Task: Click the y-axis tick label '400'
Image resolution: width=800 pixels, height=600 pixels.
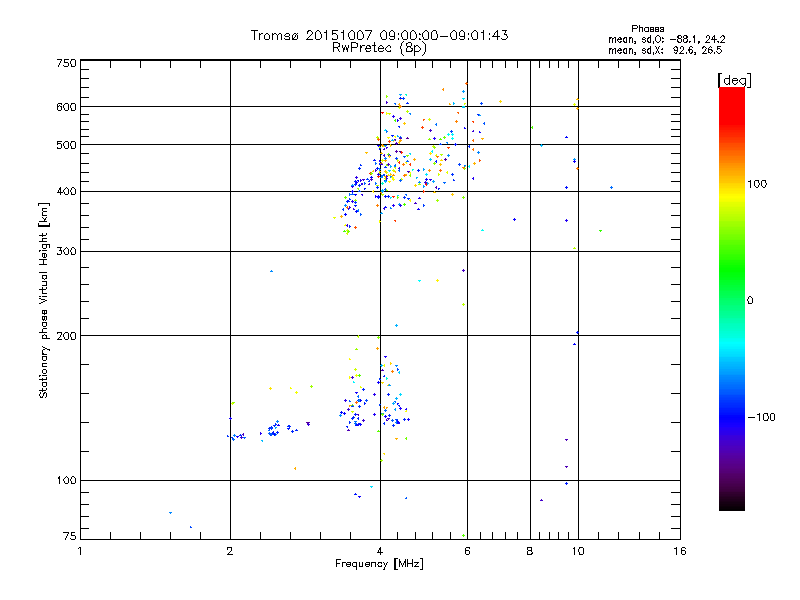Action: (66, 191)
